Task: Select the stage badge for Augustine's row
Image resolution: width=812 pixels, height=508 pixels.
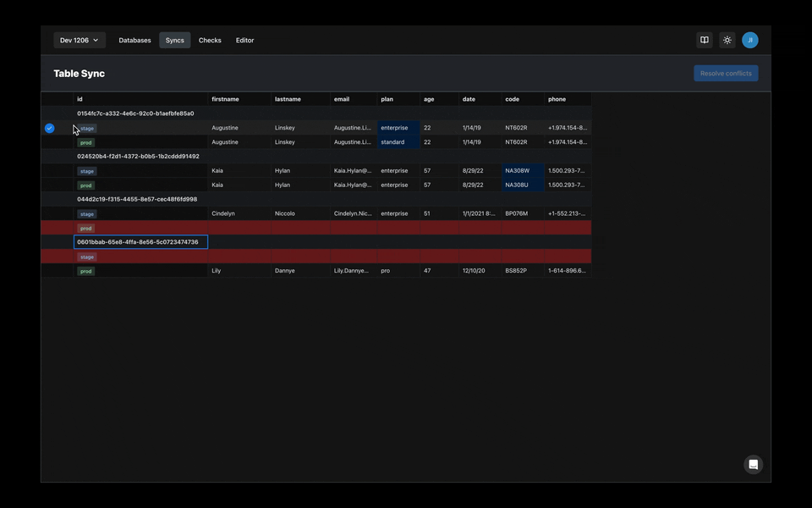Action: tap(86, 128)
